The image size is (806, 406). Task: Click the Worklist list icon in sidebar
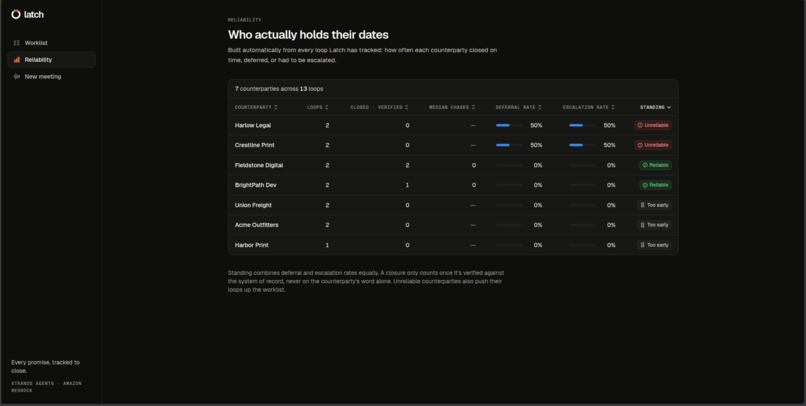point(16,43)
